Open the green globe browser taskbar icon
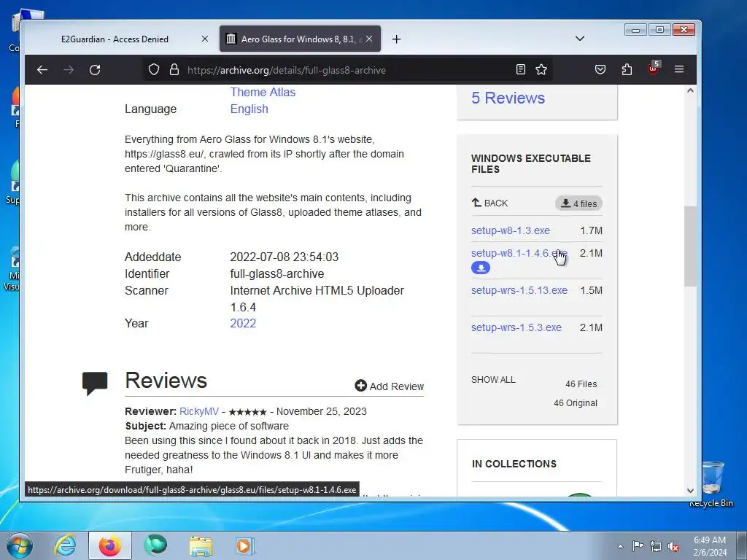 (x=155, y=545)
